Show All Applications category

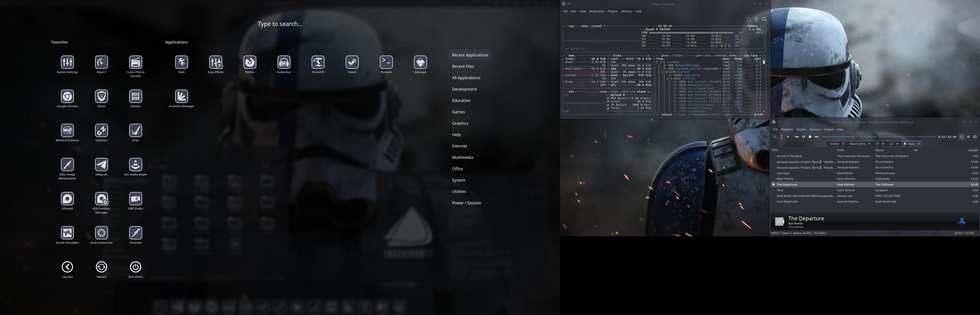[x=466, y=78]
